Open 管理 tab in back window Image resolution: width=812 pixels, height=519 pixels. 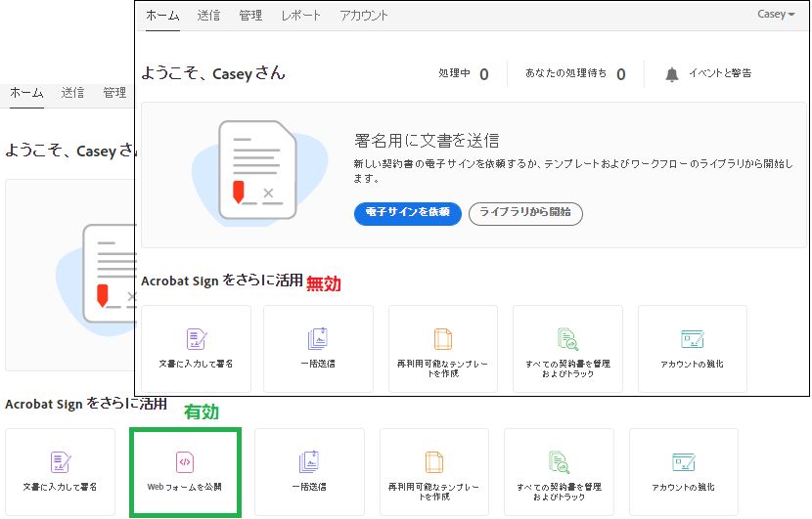(114, 93)
